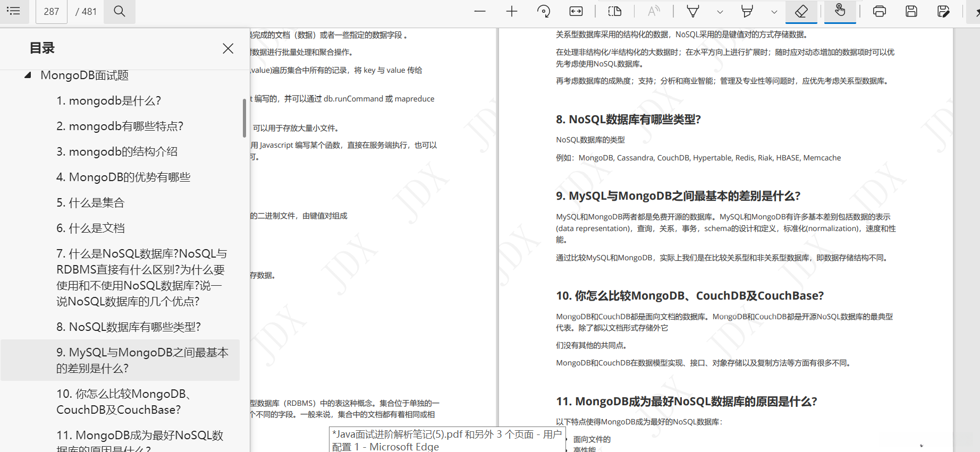Click the text NoSQL数据库的类型
The width and height of the screenshot is (980, 452).
590,140
